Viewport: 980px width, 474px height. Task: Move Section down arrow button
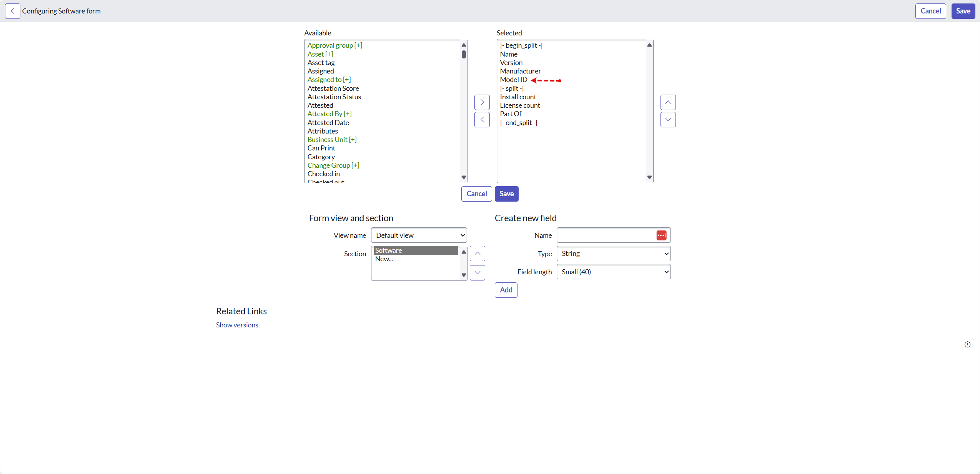[477, 273]
